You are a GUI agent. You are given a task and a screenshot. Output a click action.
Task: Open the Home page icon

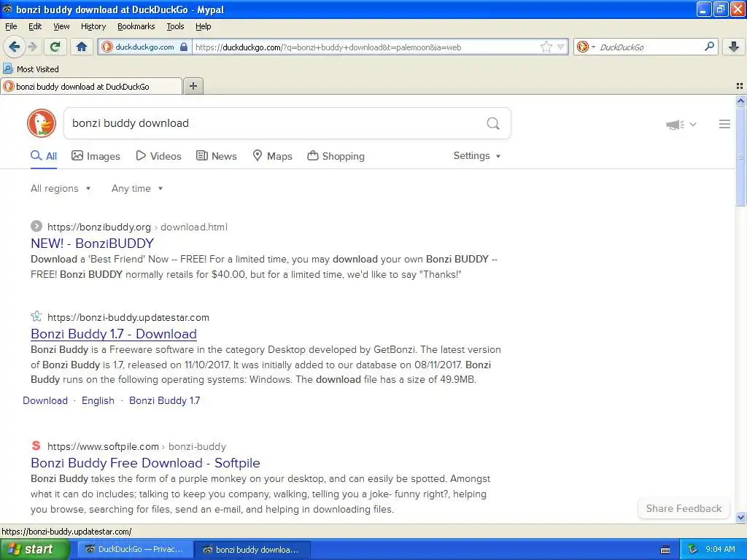[x=82, y=47]
